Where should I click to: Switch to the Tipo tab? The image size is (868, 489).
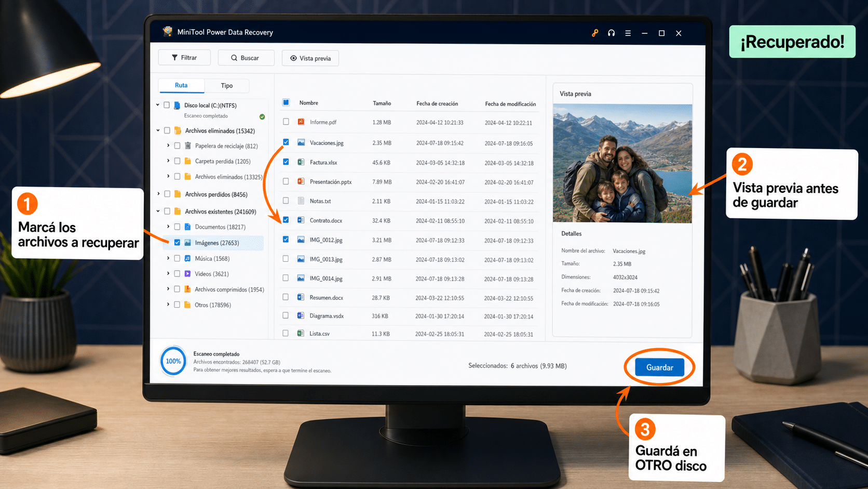click(227, 86)
